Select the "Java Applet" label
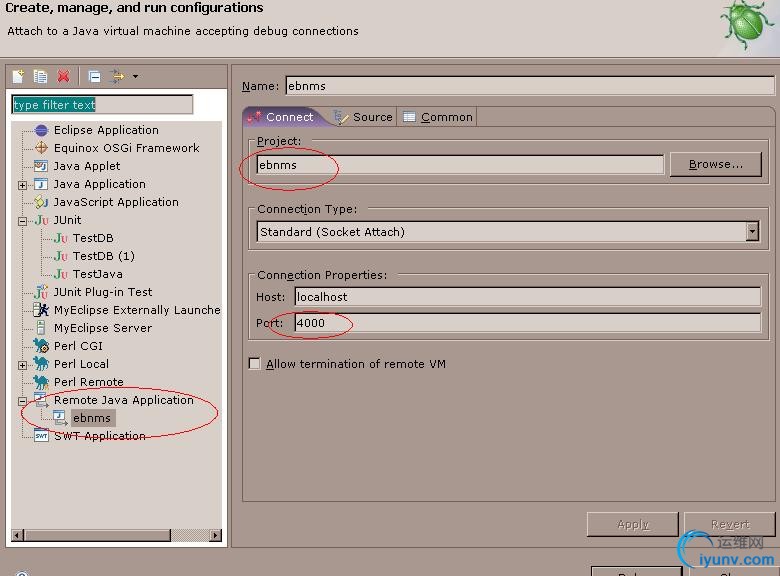The height and width of the screenshot is (576, 780). 87,166
